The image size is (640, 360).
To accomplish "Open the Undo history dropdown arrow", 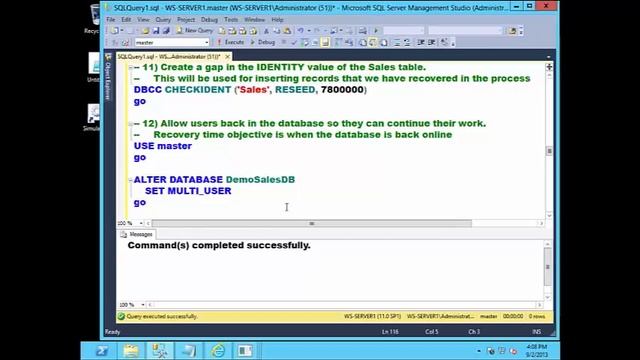I will (x=309, y=31).
